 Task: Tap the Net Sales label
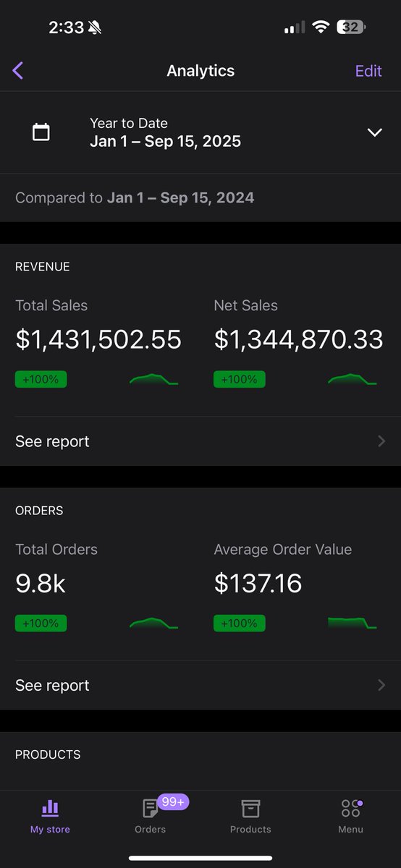(245, 305)
